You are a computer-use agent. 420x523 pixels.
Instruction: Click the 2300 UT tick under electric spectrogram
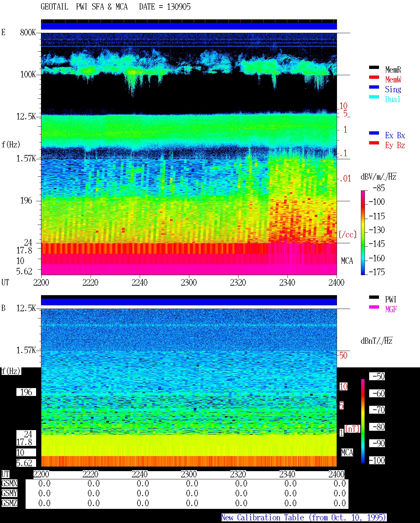(x=189, y=282)
